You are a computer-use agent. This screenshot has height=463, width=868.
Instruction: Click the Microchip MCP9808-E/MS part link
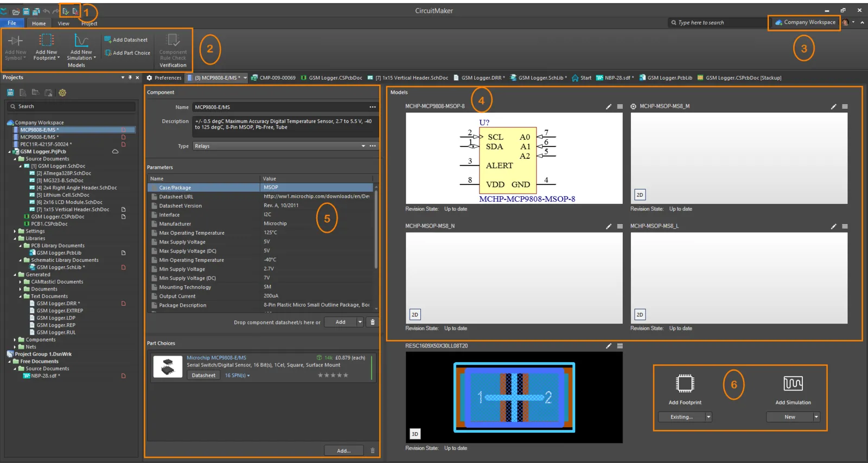[216, 358]
